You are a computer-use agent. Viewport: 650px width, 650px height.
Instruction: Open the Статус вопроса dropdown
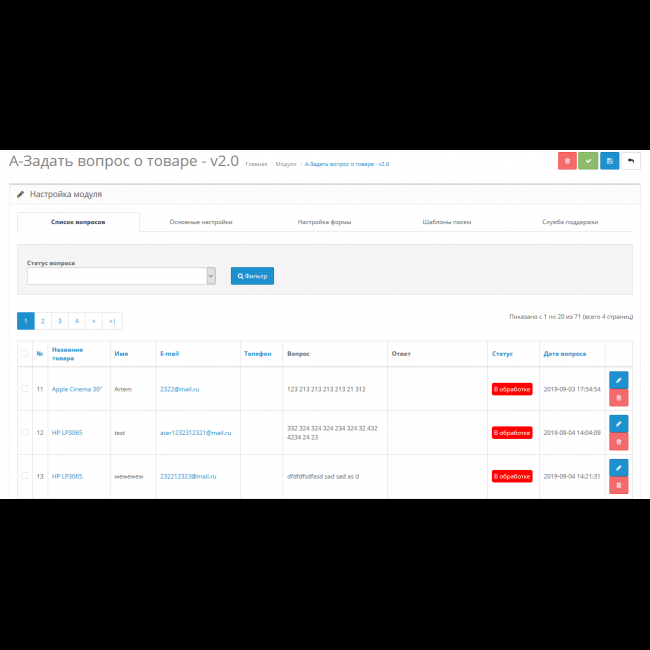pos(121,276)
